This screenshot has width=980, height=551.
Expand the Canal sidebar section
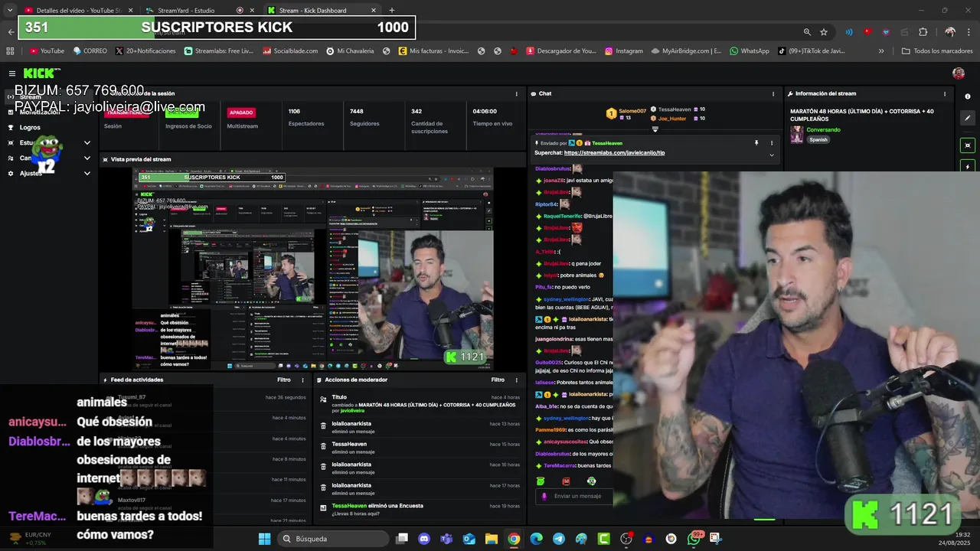(x=87, y=158)
